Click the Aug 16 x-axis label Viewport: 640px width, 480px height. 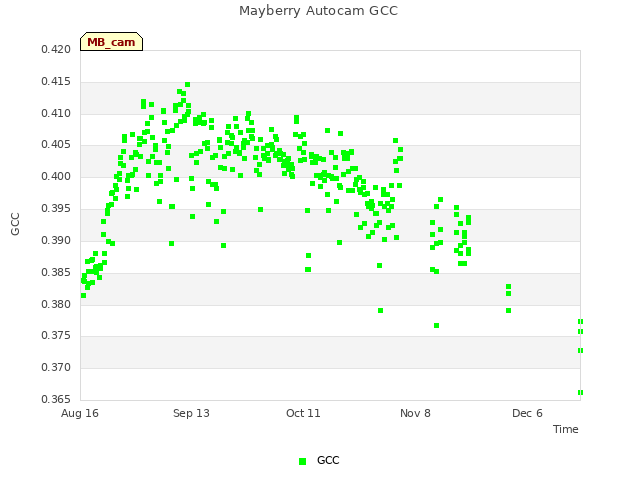pyautogui.click(x=80, y=413)
